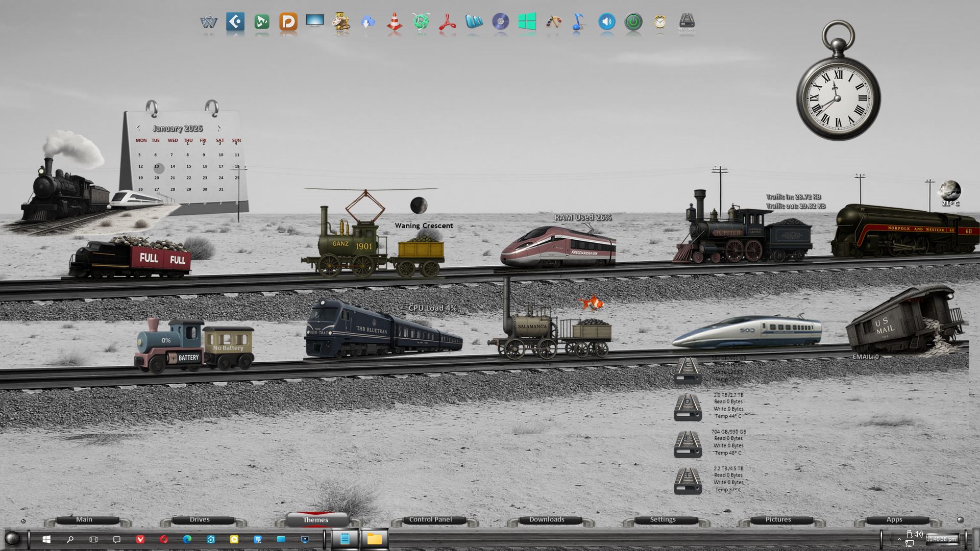Open the music note dock icon
980x551 pixels.
point(578,22)
